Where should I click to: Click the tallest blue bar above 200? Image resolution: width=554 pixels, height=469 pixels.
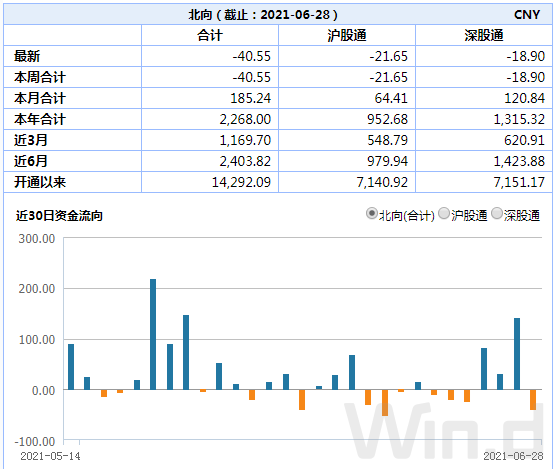(153, 334)
